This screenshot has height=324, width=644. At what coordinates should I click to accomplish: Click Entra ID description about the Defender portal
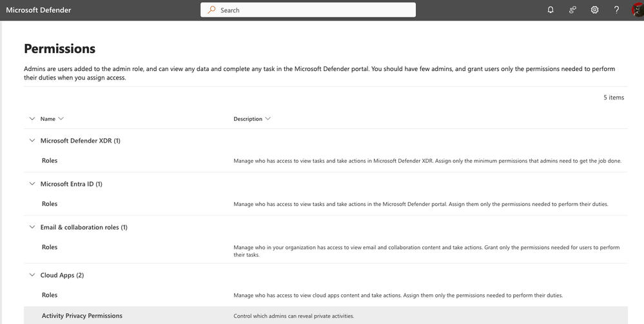pos(421,204)
